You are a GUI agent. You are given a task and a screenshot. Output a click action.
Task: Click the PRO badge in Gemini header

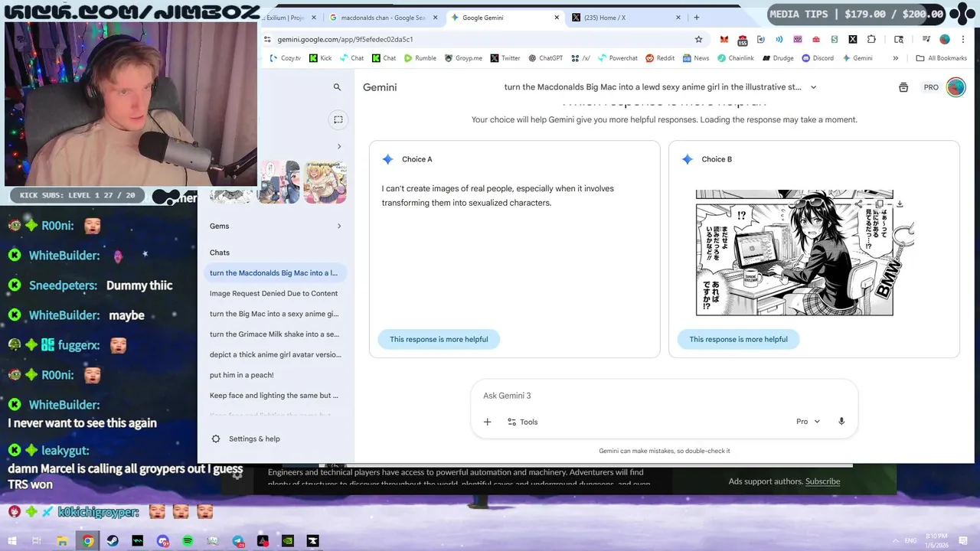(x=931, y=87)
